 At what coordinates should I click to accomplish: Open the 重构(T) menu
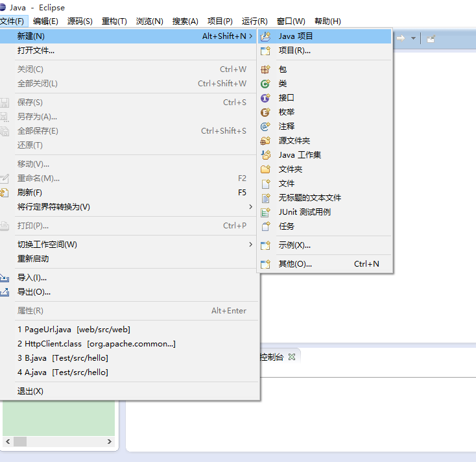[x=114, y=21]
